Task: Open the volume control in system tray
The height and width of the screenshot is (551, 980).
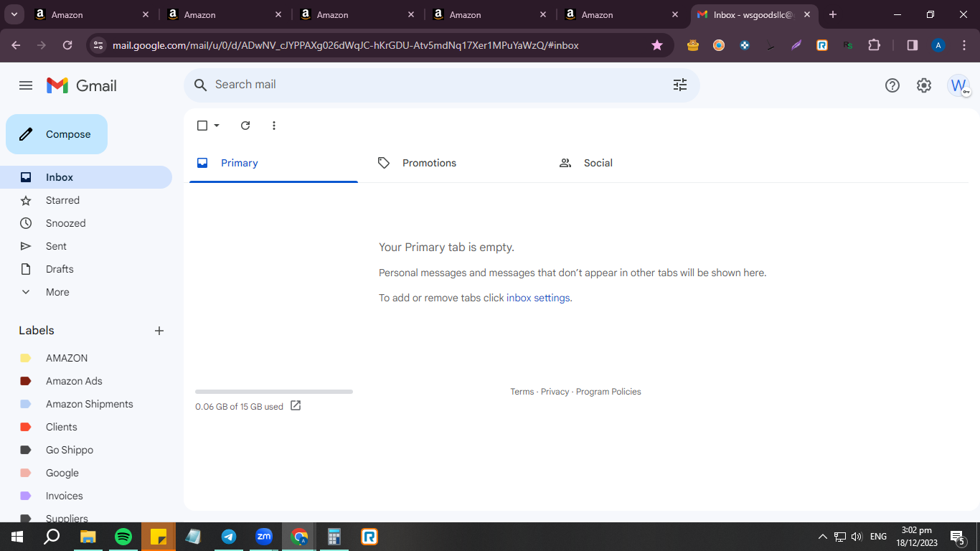Action: [x=857, y=537]
